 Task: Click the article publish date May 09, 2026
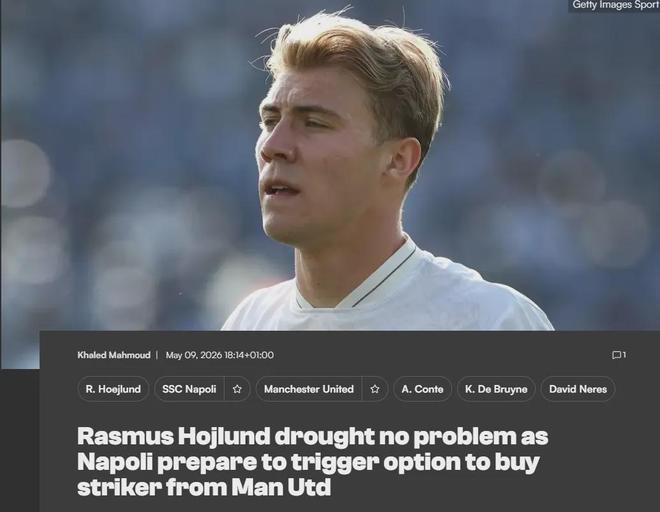[x=194, y=355]
